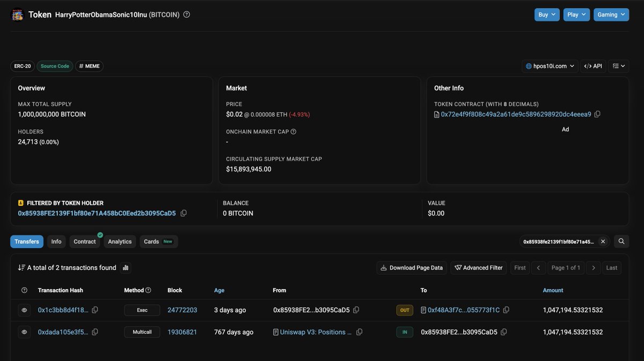Click the 24,713 holders count
644x361 pixels.
click(x=27, y=142)
